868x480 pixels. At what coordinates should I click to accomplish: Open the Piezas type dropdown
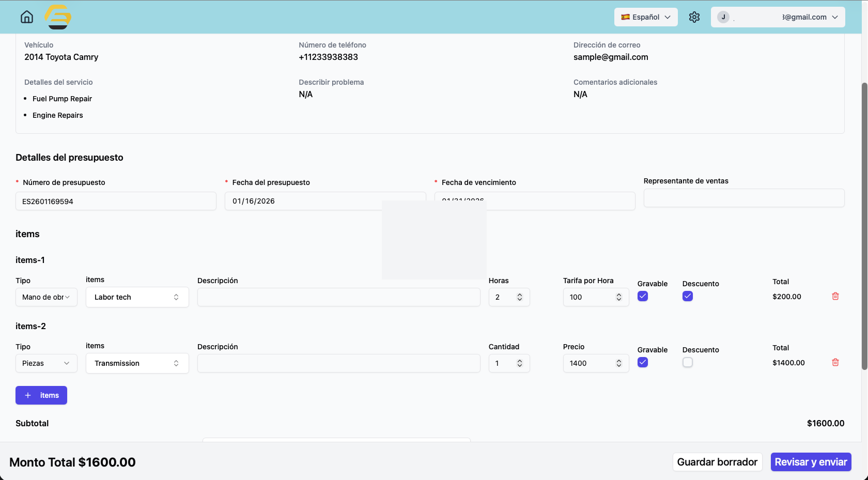(47, 363)
